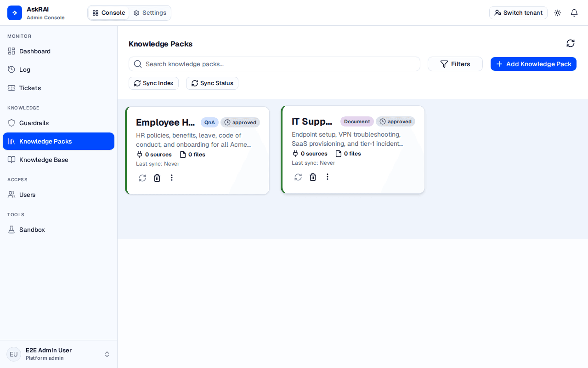
Task: Sync the Employee Handbook pack
Action: 142,178
